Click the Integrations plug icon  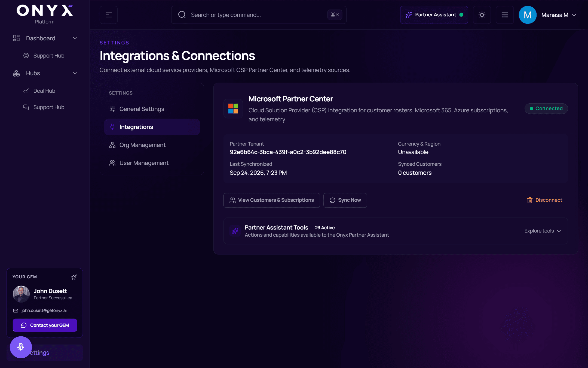pyautogui.click(x=112, y=127)
